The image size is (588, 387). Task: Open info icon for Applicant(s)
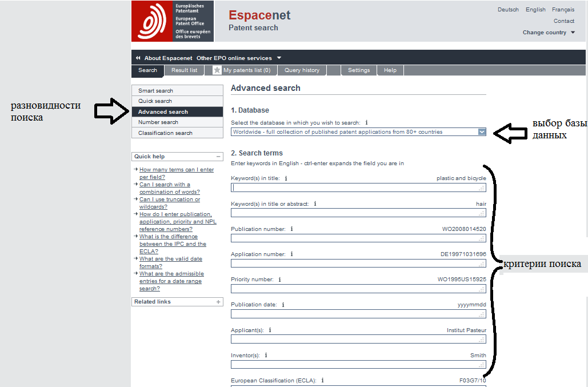[270, 330]
